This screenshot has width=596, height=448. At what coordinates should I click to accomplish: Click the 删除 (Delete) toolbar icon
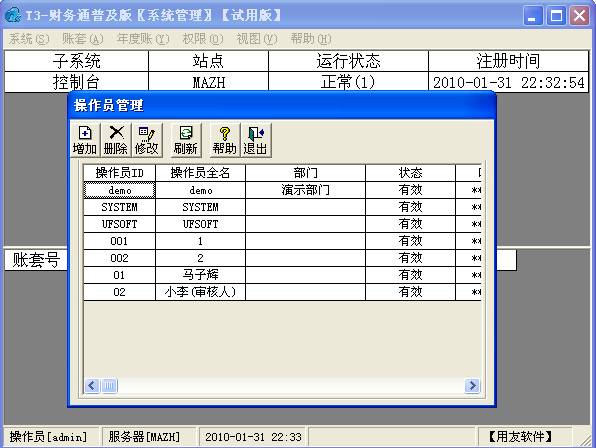coord(116,140)
